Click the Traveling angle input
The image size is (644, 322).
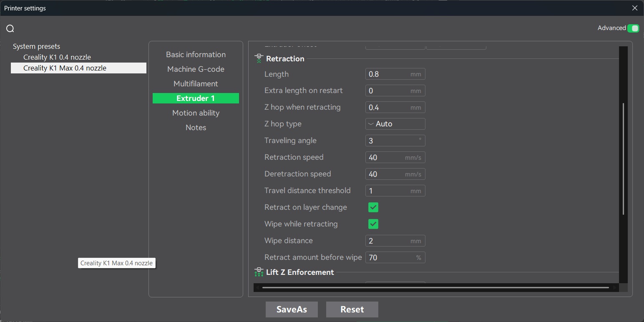point(395,141)
